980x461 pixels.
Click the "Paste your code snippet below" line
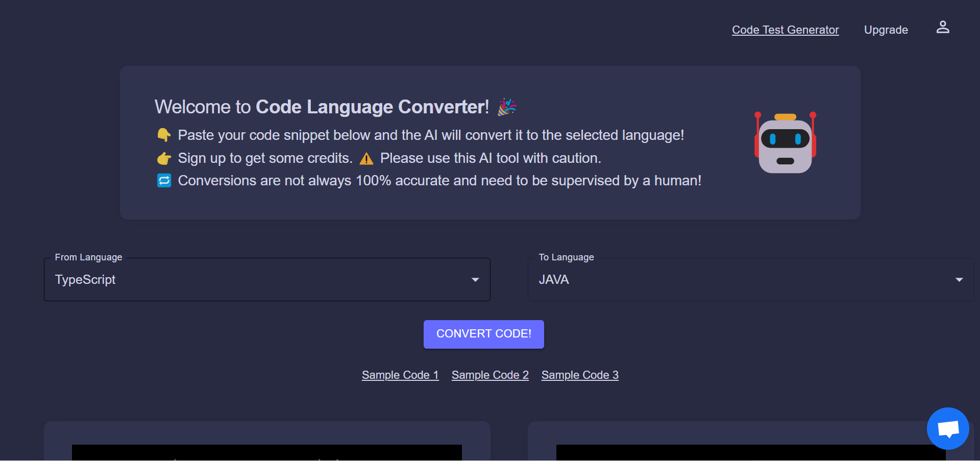[x=431, y=135]
